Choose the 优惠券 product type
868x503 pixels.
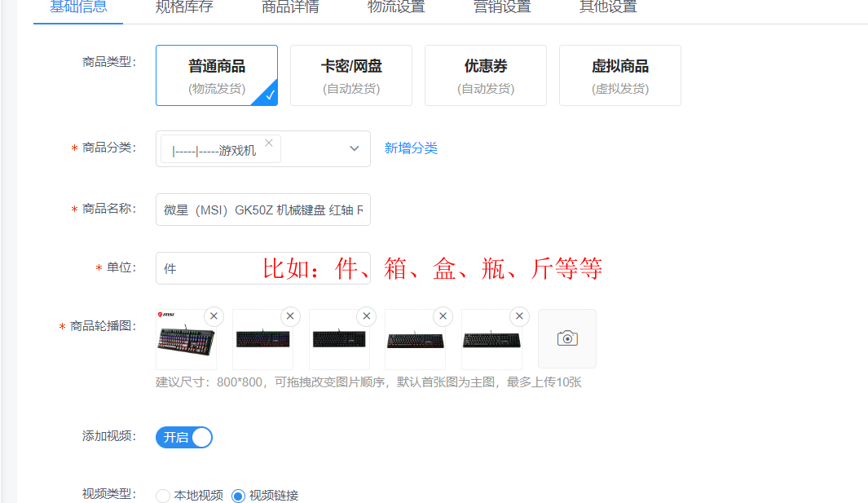coord(486,75)
